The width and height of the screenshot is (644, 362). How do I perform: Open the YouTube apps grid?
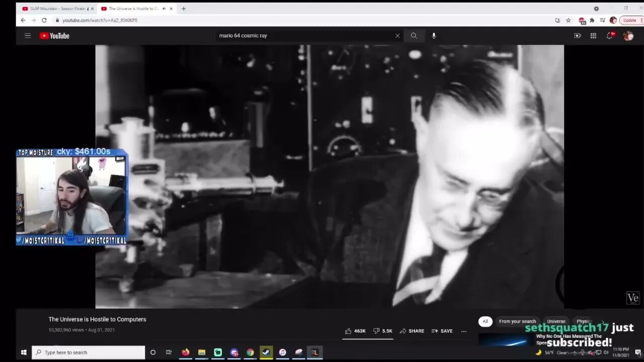(x=593, y=36)
